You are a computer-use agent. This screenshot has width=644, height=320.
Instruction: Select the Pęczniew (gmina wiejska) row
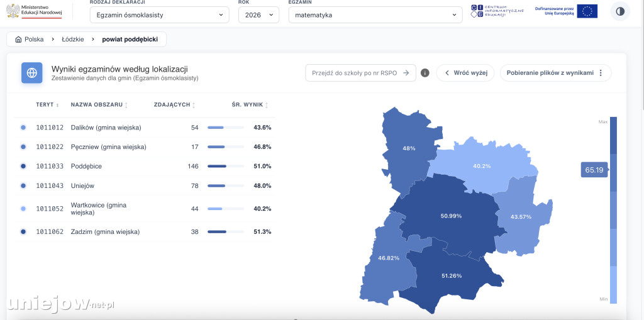145,146
